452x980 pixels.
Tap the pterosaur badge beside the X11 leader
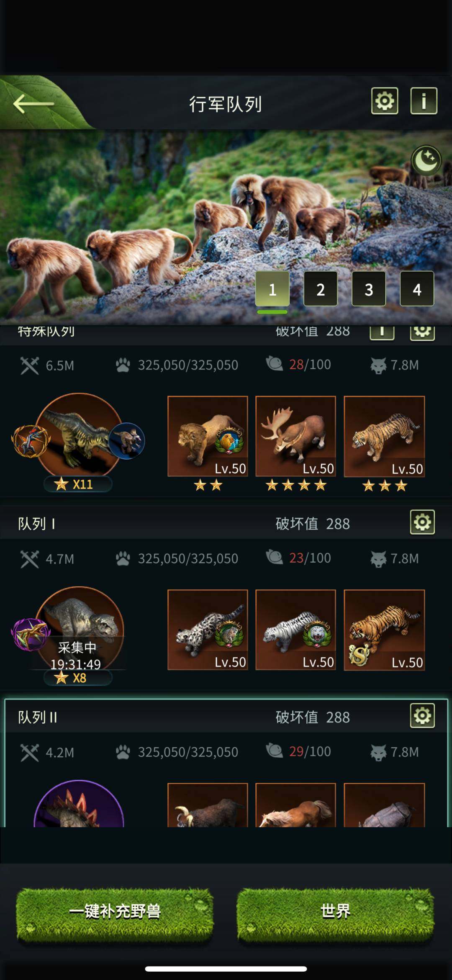click(x=31, y=441)
